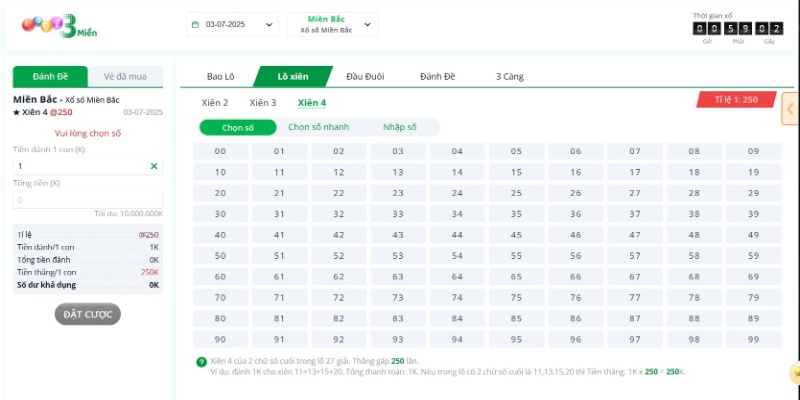Screen dimensions: 800x400
Task: Clear the bet amount with X icon
Action: pos(154,166)
